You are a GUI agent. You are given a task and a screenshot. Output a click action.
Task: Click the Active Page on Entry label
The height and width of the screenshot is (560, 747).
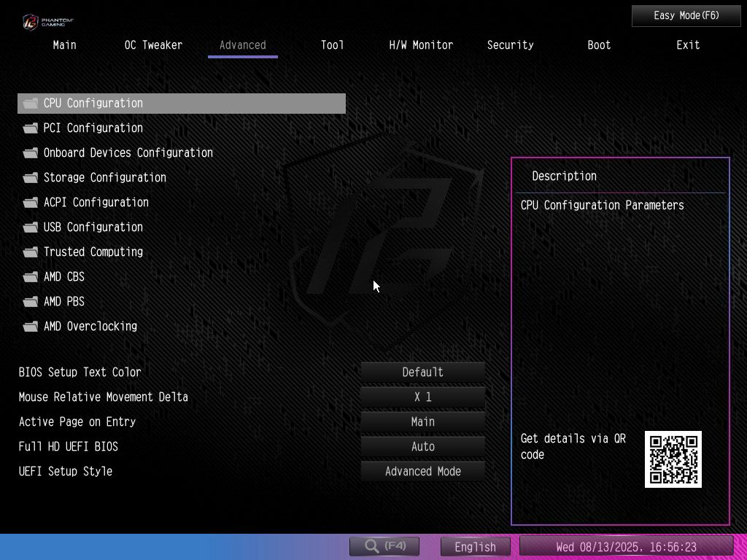(x=77, y=421)
